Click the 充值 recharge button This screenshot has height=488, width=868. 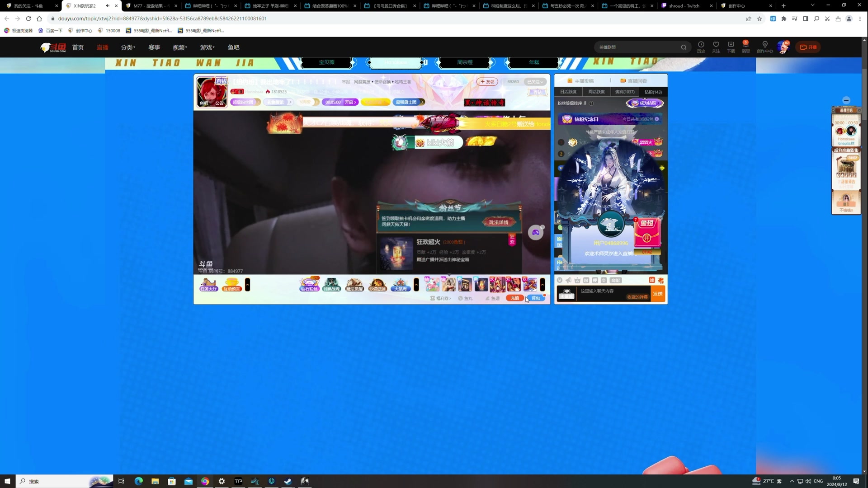pos(514,298)
